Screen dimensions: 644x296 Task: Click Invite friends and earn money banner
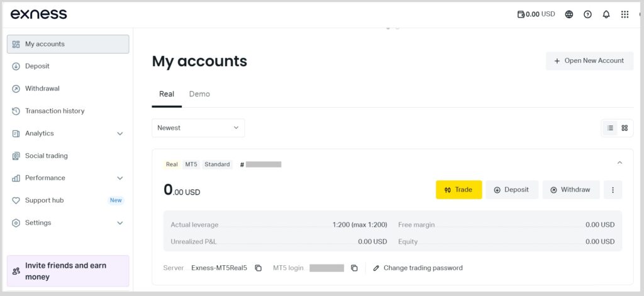click(68, 271)
